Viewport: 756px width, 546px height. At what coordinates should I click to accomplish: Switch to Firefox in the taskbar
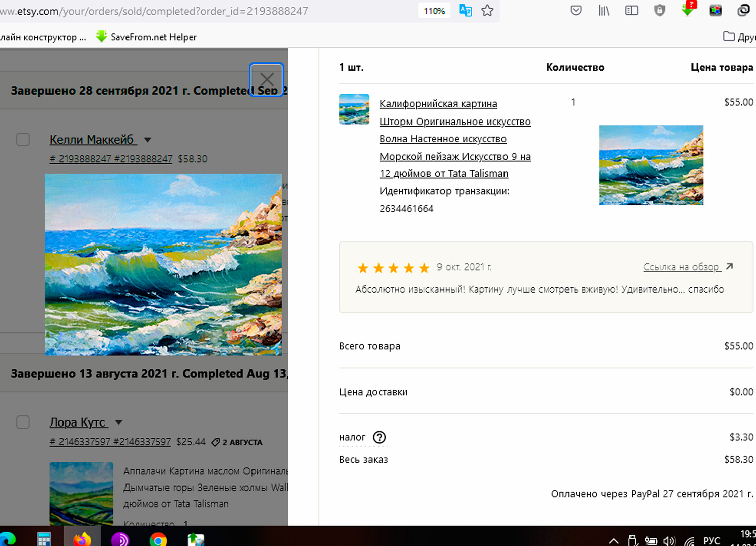pos(82,539)
